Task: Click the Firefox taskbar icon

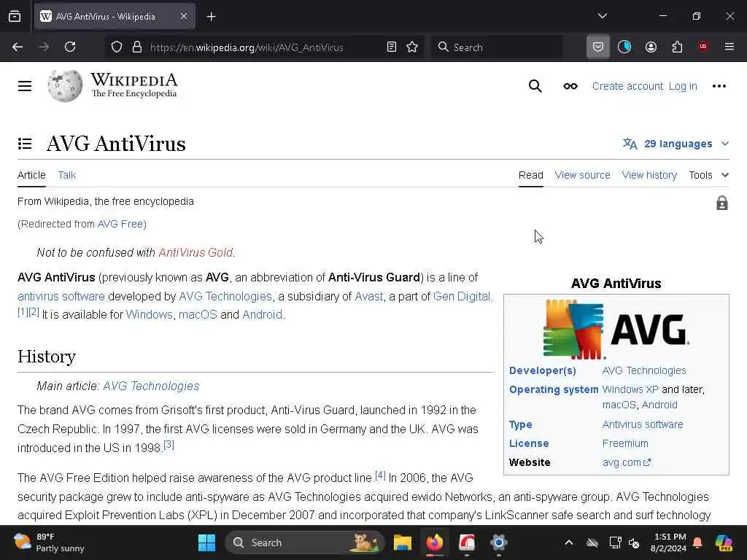Action: point(435,542)
